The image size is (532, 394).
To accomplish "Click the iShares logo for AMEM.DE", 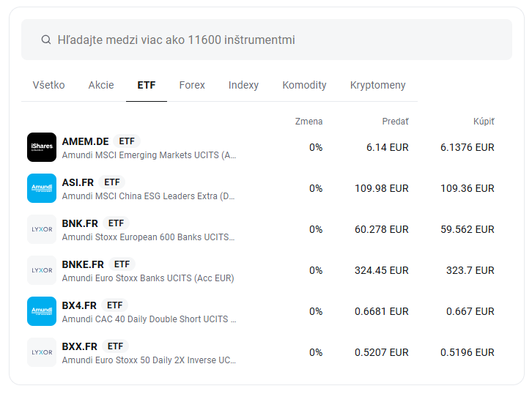I will [x=42, y=147].
